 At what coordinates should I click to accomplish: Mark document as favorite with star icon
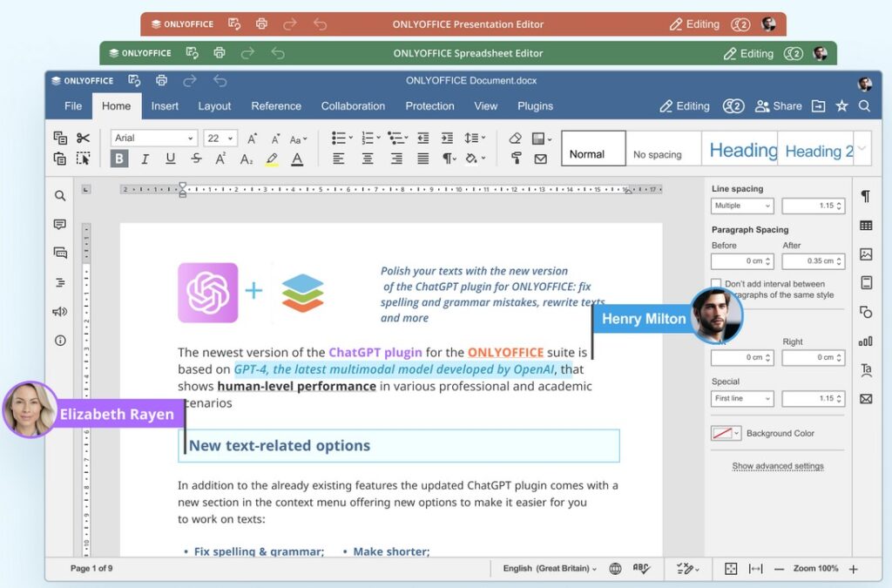click(x=842, y=105)
